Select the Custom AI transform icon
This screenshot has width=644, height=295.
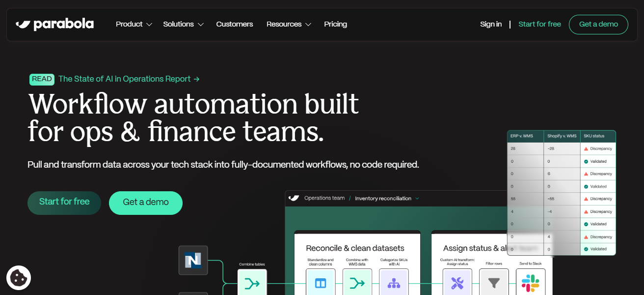(x=457, y=283)
